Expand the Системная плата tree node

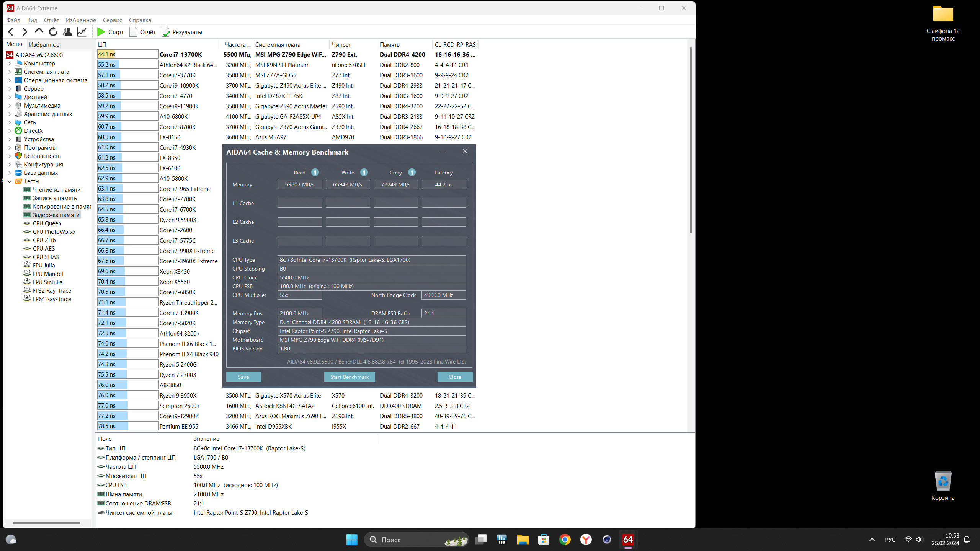click(x=10, y=72)
